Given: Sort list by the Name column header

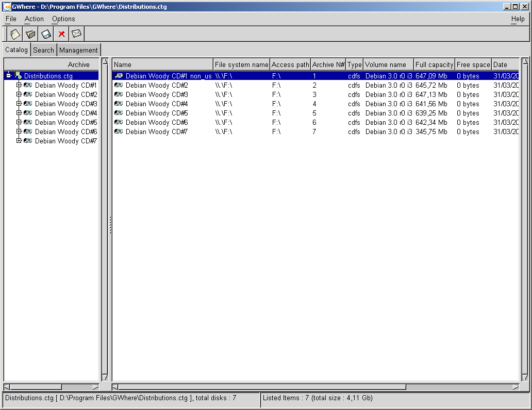Looking at the screenshot, I should pyautogui.click(x=162, y=64).
